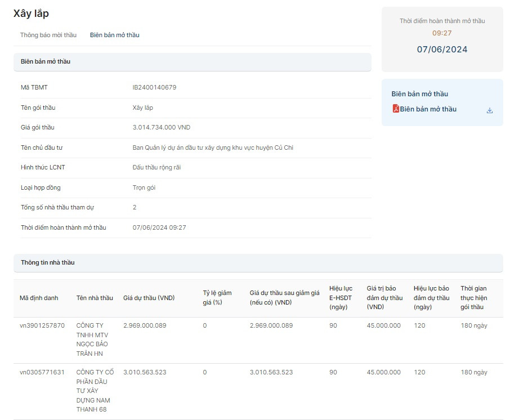Click the Mã TBMT value IB2400140679
This screenshot has width=510, height=420.
[154, 87]
